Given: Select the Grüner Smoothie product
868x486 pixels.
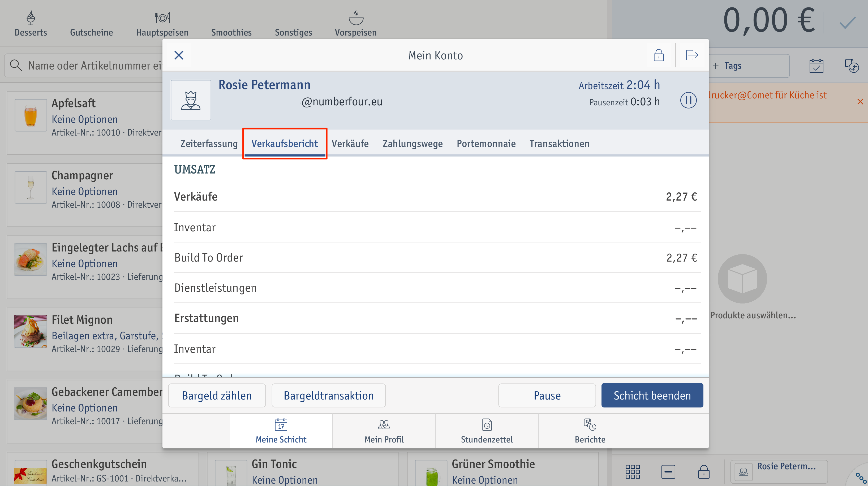Looking at the screenshot, I should [x=502, y=470].
